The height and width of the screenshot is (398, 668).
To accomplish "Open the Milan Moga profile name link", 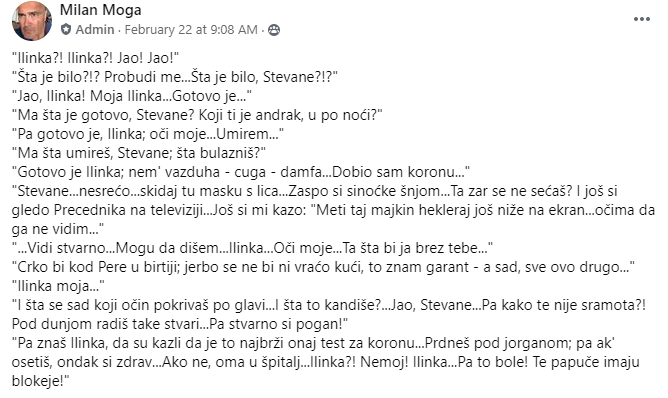I will [101, 10].
